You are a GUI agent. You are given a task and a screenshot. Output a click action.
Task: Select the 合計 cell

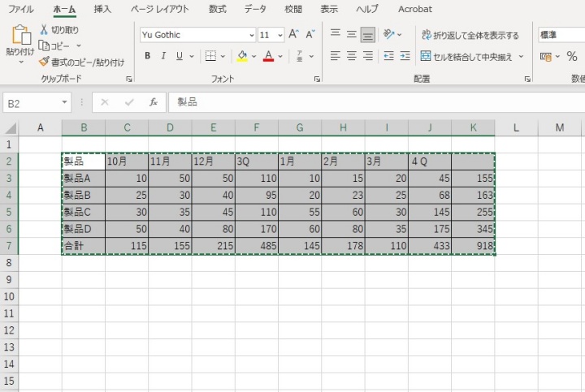pyautogui.click(x=84, y=246)
